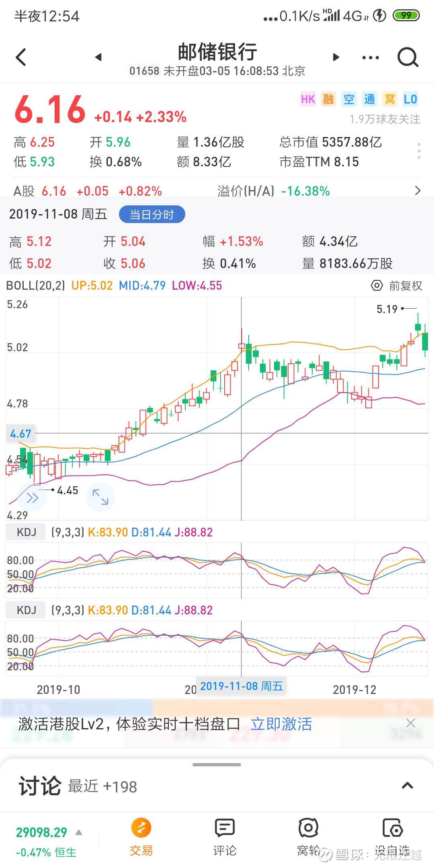
Task: Open A股 comparison row chevron
Action: [x=418, y=190]
